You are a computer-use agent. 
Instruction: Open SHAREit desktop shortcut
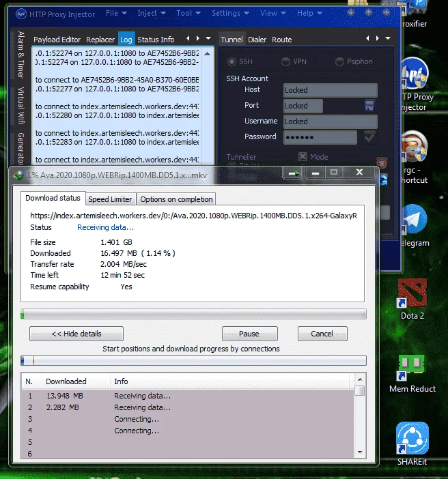(x=412, y=444)
